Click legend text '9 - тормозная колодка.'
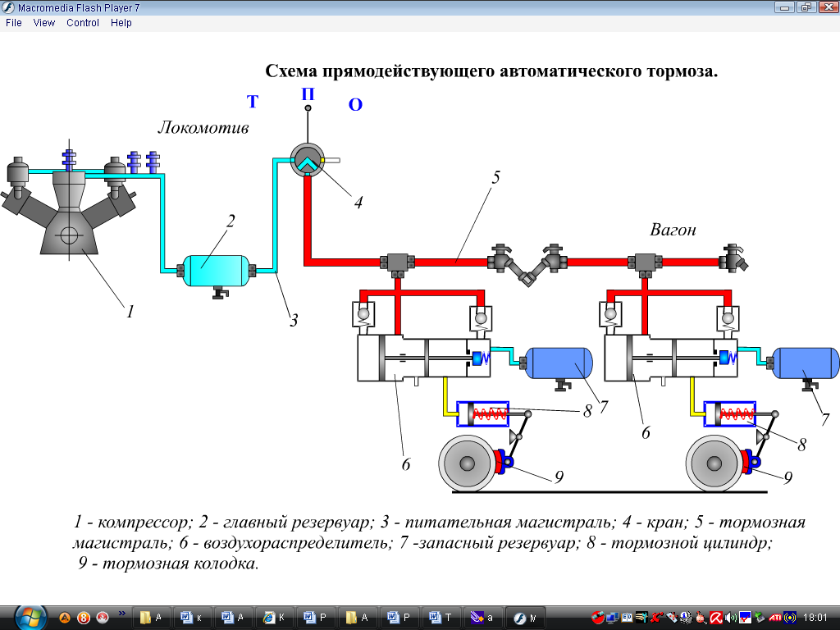Viewport: 840px width, 630px height. [168, 564]
